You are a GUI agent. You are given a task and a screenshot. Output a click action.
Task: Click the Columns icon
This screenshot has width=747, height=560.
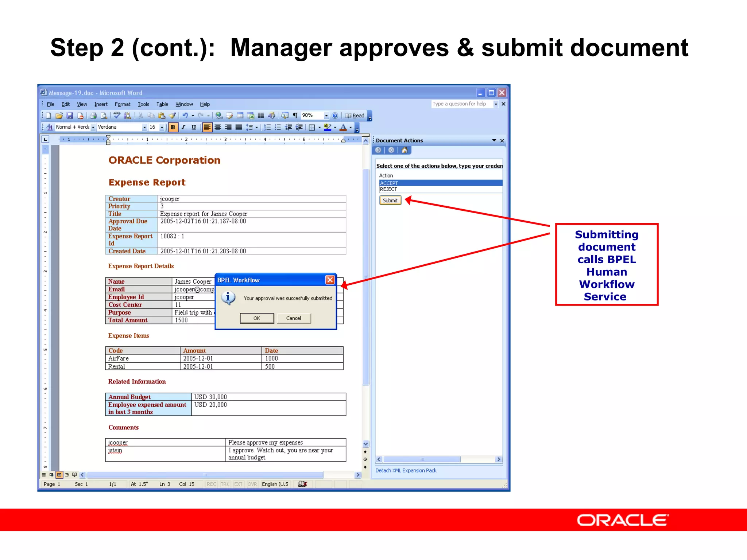(x=261, y=116)
